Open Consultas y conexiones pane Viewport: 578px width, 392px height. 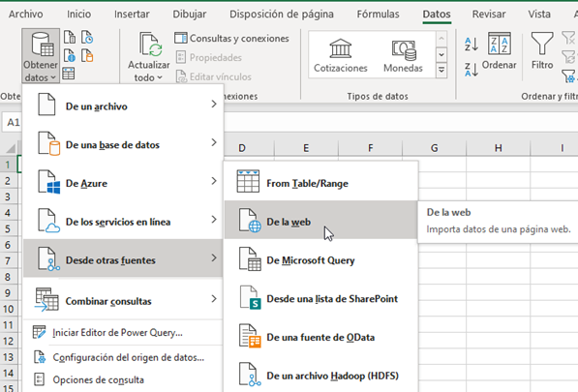click(231, 38)
